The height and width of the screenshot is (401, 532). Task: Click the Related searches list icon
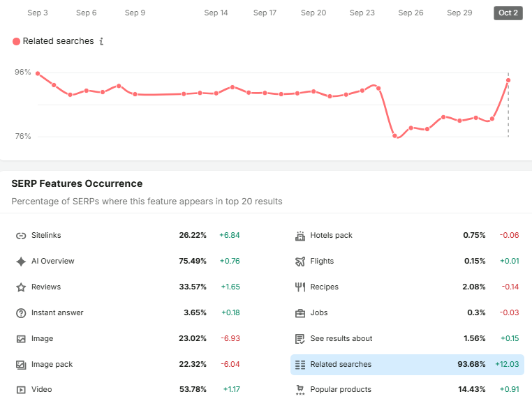(300, 365)
